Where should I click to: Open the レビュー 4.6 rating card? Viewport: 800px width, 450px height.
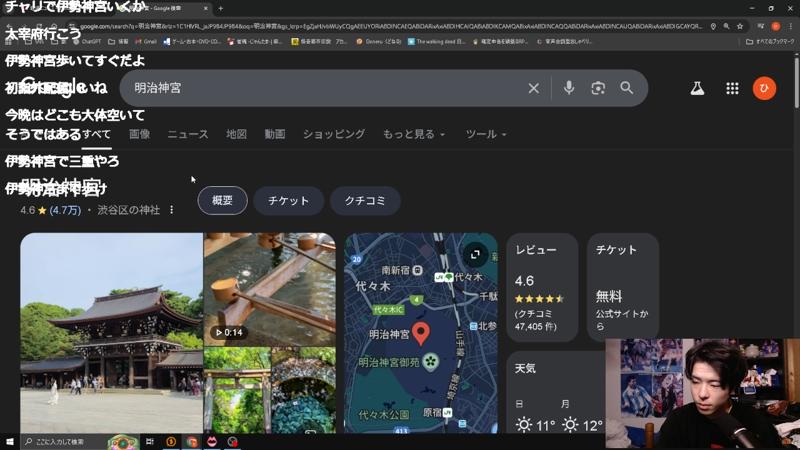542,287
